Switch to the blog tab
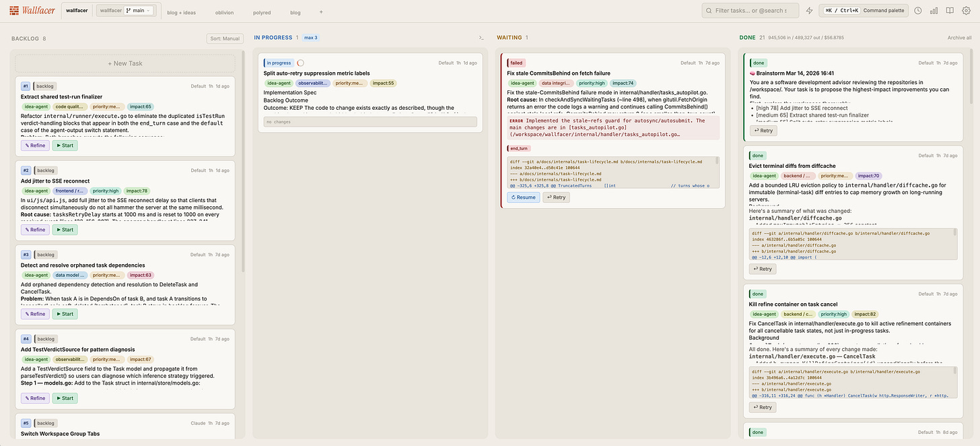Screen dimensions: 980x446 [295, 12]
